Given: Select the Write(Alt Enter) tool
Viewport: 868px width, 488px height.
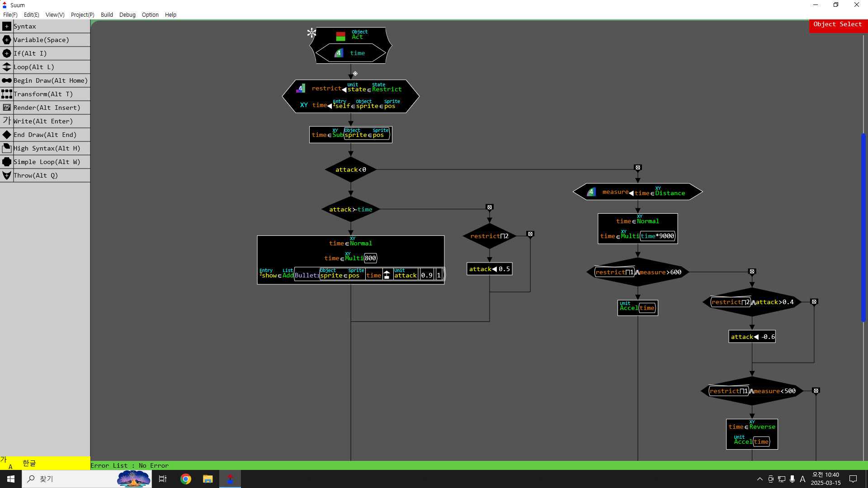Looking at the screenshot, I should [43, 121].
